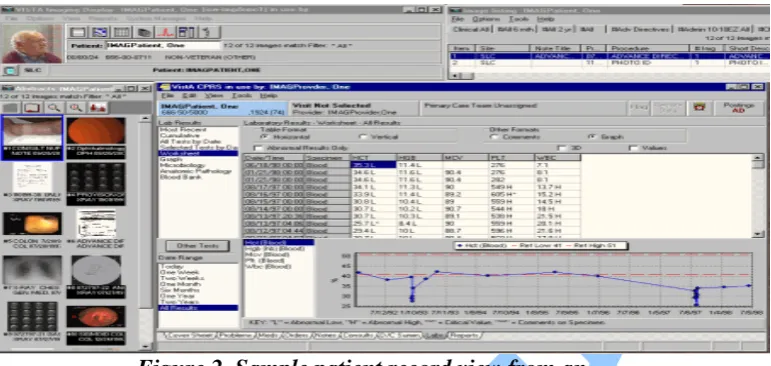Open Options menu in Image Listing window

485,19
